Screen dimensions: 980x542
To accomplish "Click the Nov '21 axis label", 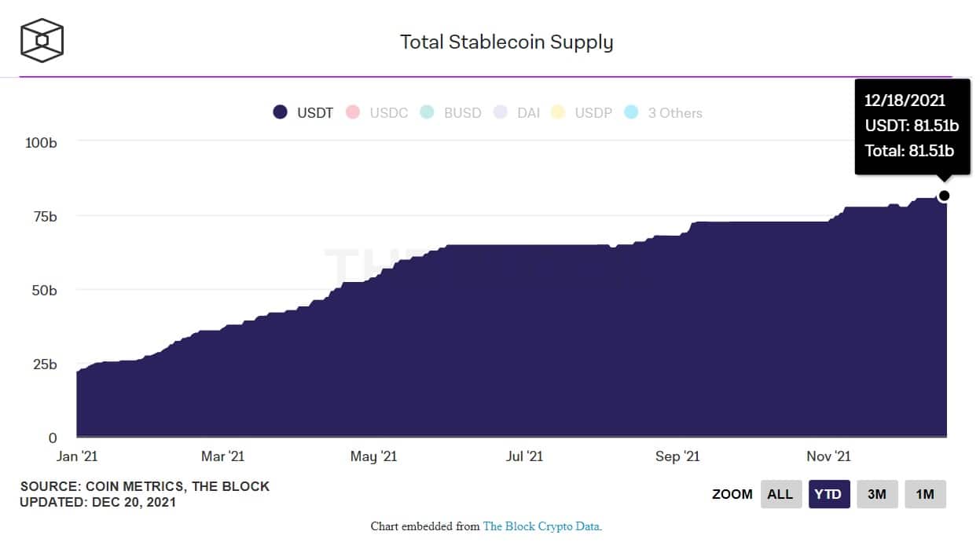I will tap(829, 456).
